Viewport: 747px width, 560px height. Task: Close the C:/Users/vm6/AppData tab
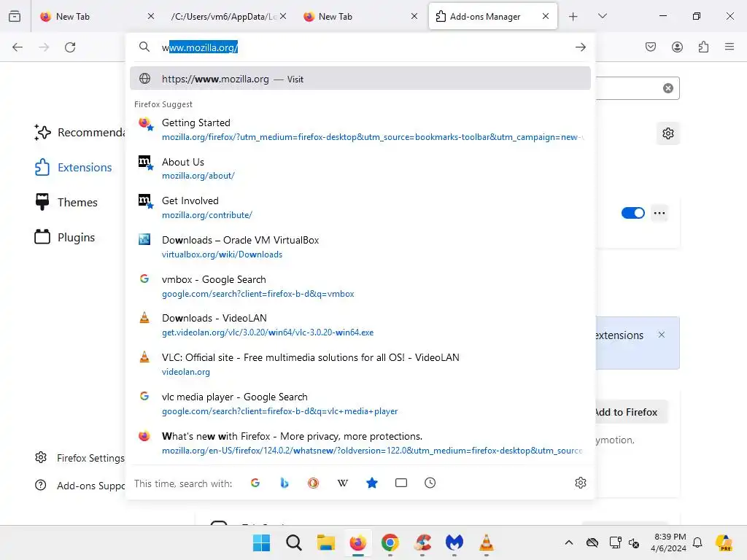pos(283,16)
